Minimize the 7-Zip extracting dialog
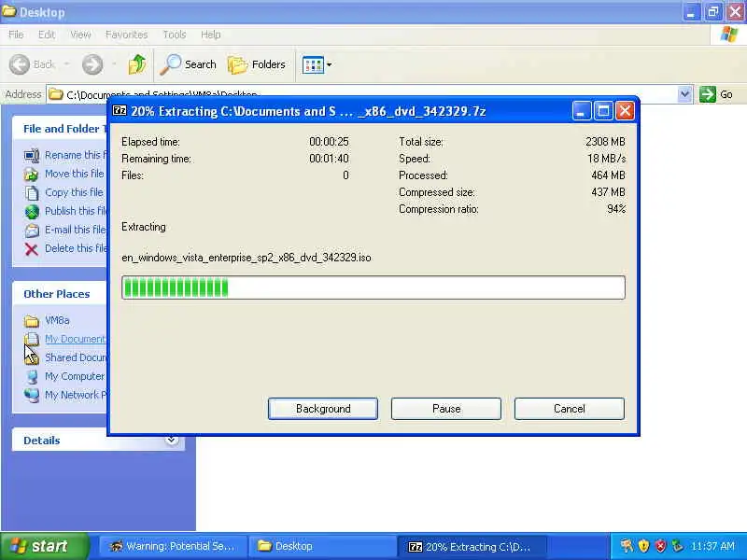The height and width of the screenshot is (560, 747). point(581,111)
